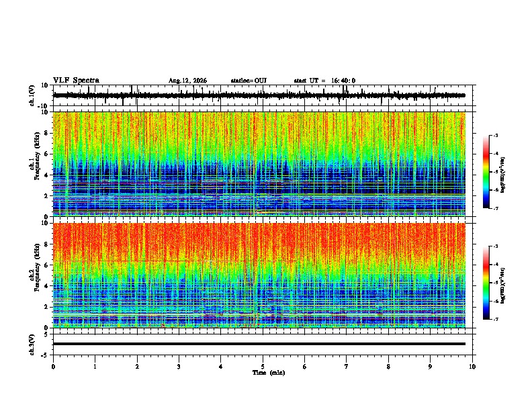Click the "-3" tick of ch.2 colorbar
Screen dimensions: 532x411
pos(495,246)
